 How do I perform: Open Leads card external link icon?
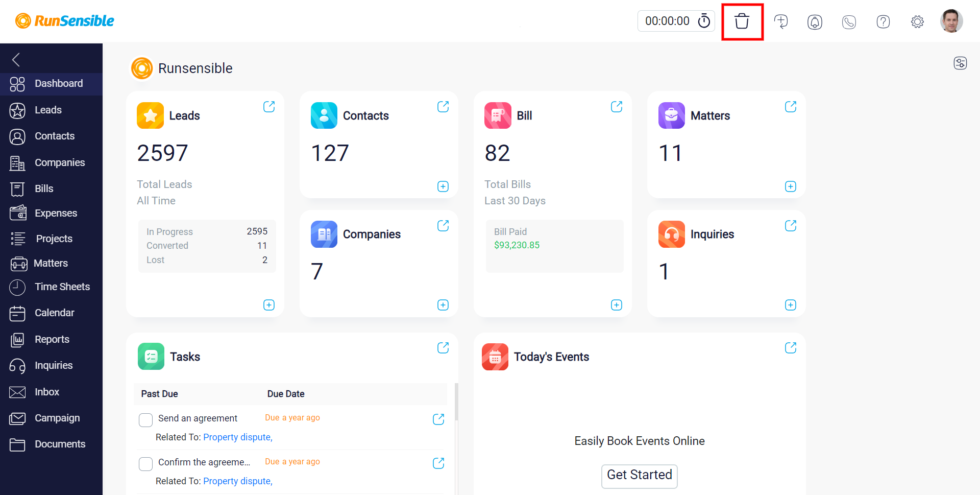pyautogui.click(x=269, y=106)
